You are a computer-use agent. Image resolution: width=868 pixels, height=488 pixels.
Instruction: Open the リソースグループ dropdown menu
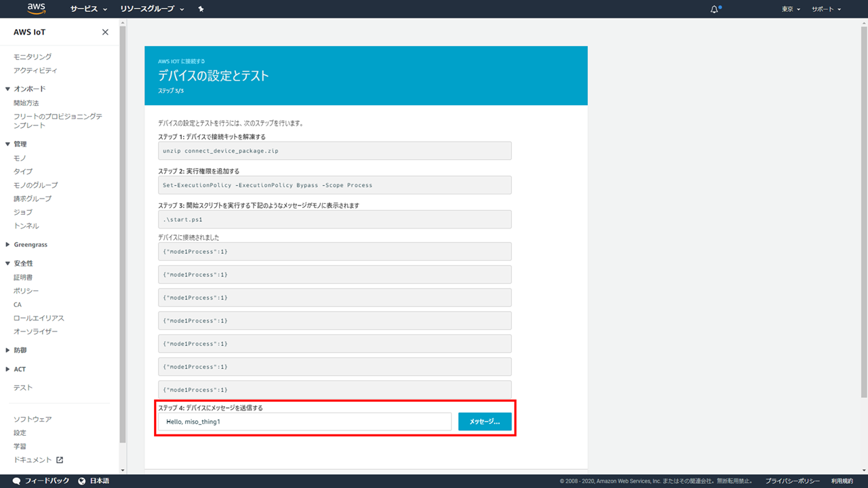pos(152,9)
